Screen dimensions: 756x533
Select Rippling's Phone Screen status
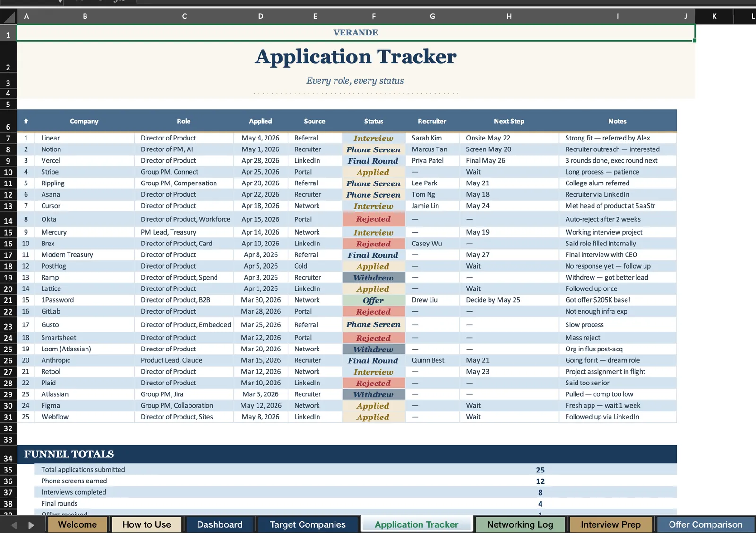tap(373, 183)
